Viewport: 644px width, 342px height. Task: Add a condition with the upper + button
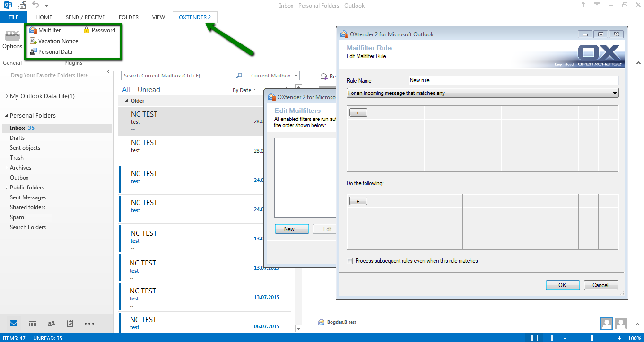pos(358,113)
